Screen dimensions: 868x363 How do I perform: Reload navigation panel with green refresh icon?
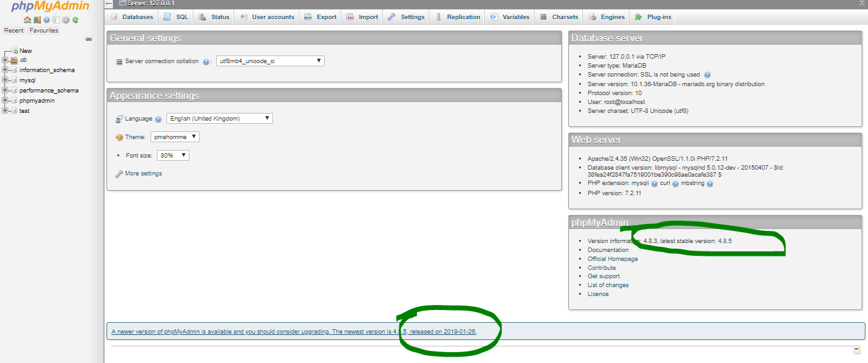75,20
